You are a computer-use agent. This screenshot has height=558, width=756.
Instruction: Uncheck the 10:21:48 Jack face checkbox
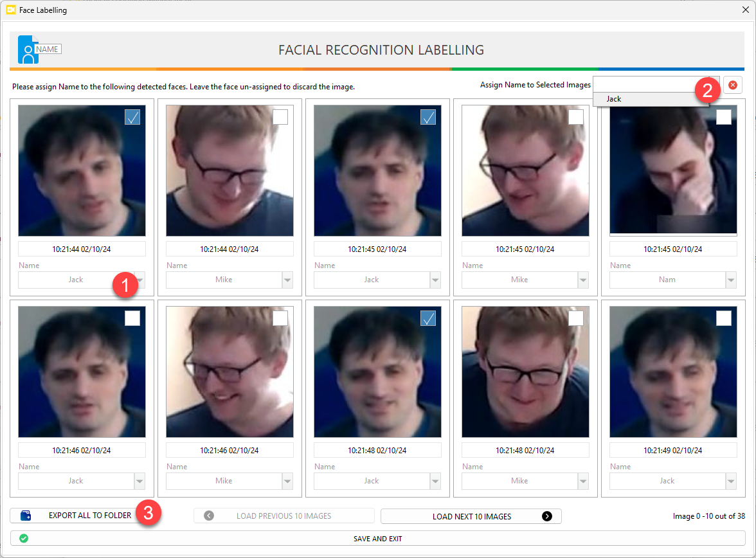(428, 318)
